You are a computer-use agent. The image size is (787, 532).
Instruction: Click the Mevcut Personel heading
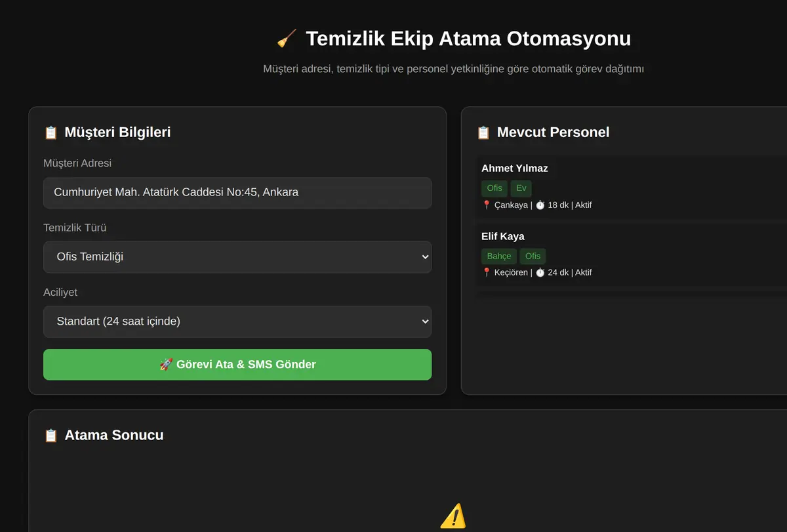click(554, 133)
